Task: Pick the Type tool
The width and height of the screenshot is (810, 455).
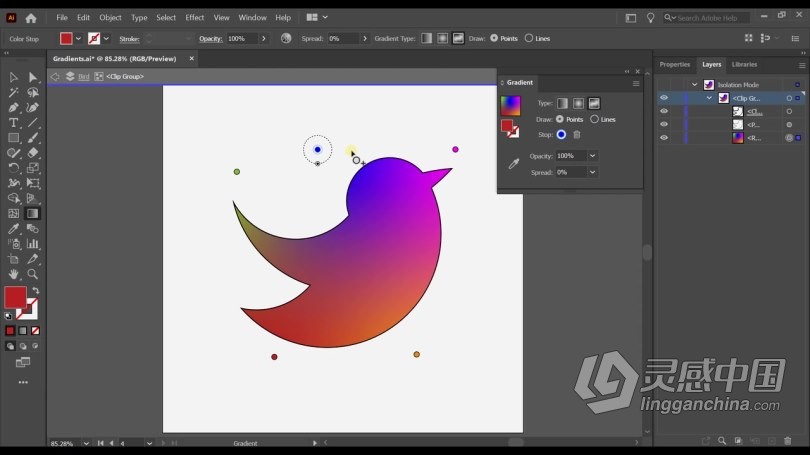Action: click(13, 123)
